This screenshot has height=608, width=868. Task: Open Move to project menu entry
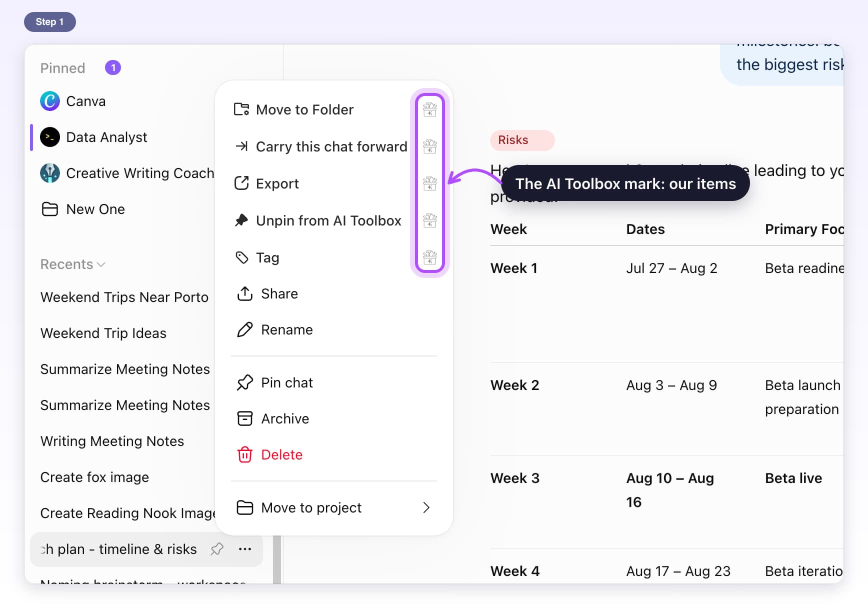click(334, 507)
